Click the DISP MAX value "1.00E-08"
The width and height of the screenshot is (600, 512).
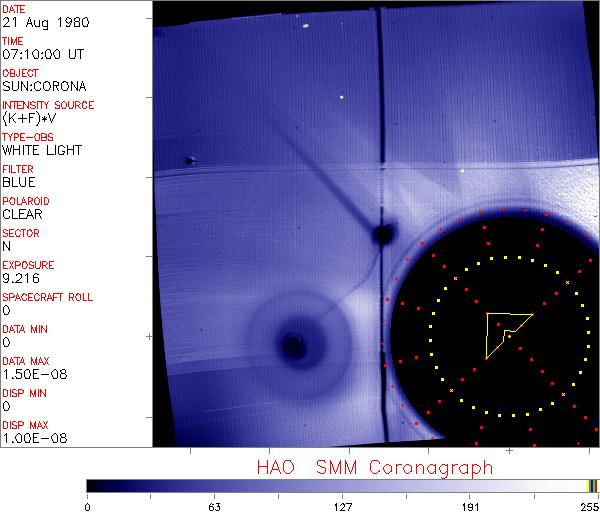click(30, 438)
